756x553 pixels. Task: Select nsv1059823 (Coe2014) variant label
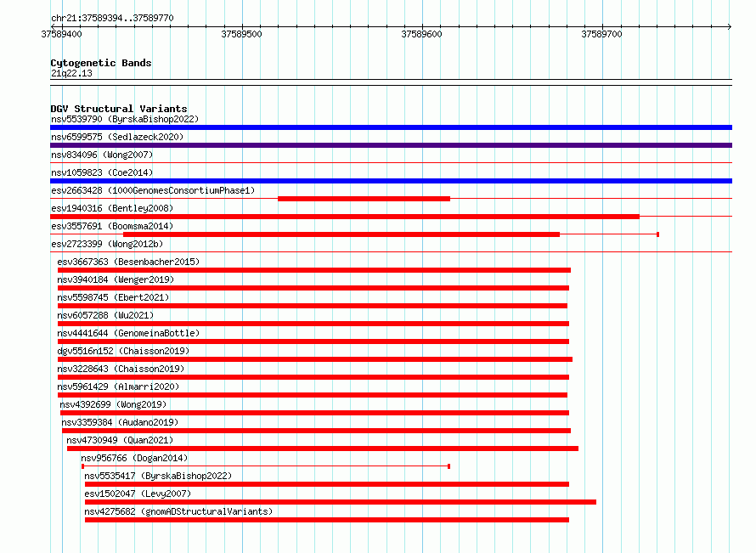point(102,172)
